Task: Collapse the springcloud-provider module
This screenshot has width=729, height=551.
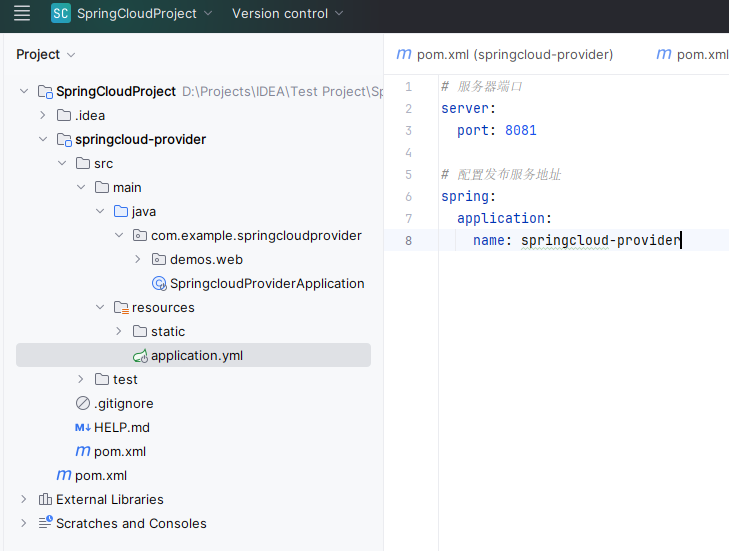Action: pyautogui.click(x=43, y=139)
